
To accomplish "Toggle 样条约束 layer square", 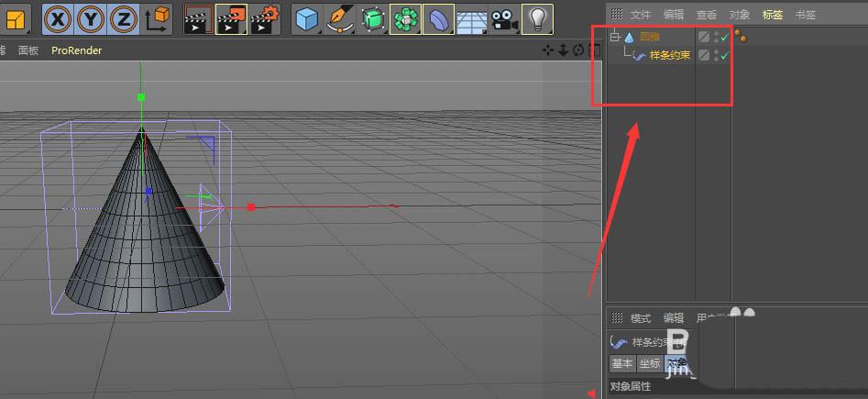I will point(704,55).
